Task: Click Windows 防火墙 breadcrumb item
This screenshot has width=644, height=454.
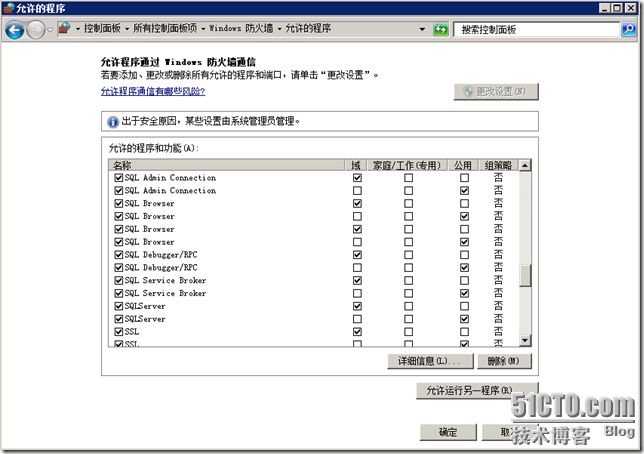Action: [241, 28]
